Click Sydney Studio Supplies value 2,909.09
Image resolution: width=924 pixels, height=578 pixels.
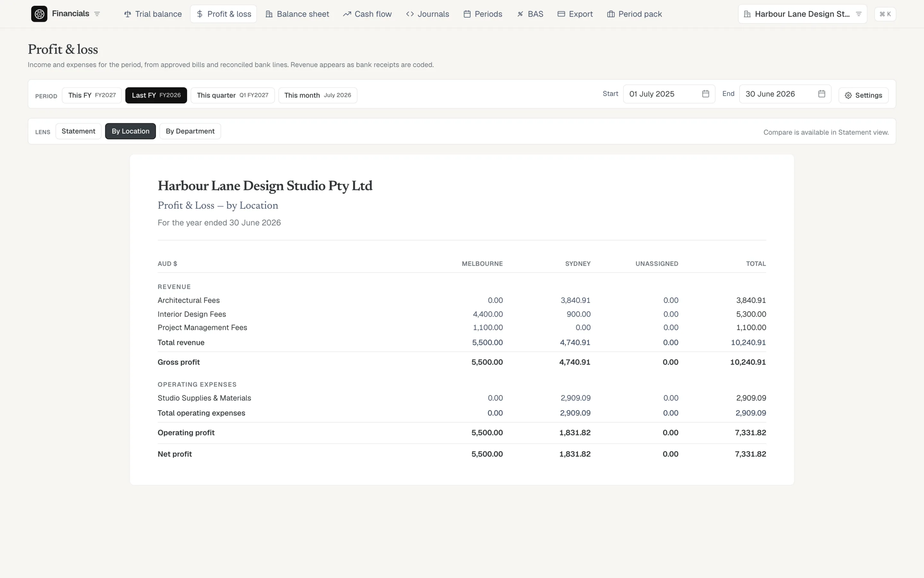[575, 398]
